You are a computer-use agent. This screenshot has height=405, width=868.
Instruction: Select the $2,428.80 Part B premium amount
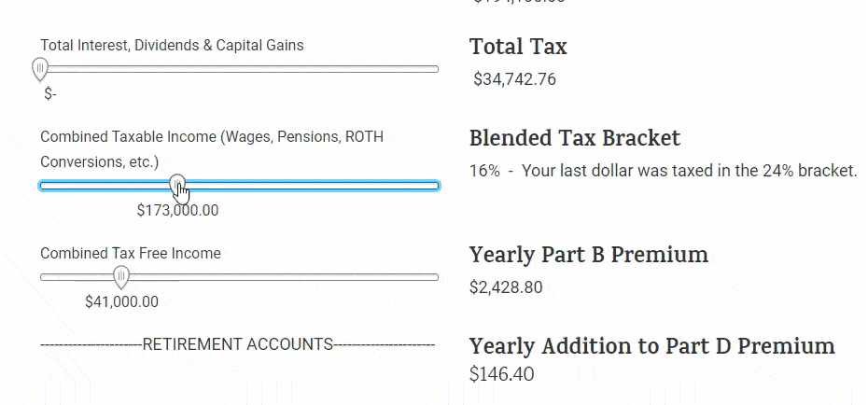(x=506, y=287)
